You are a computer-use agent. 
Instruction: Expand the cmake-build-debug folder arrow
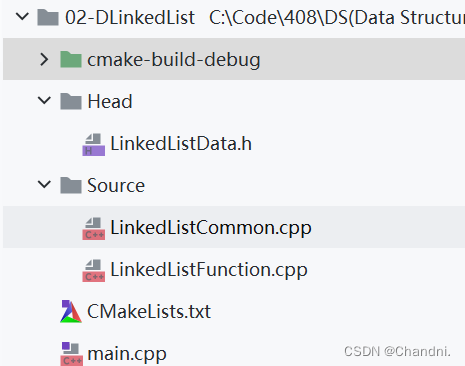pyautogui.click(x=44, y=59)
